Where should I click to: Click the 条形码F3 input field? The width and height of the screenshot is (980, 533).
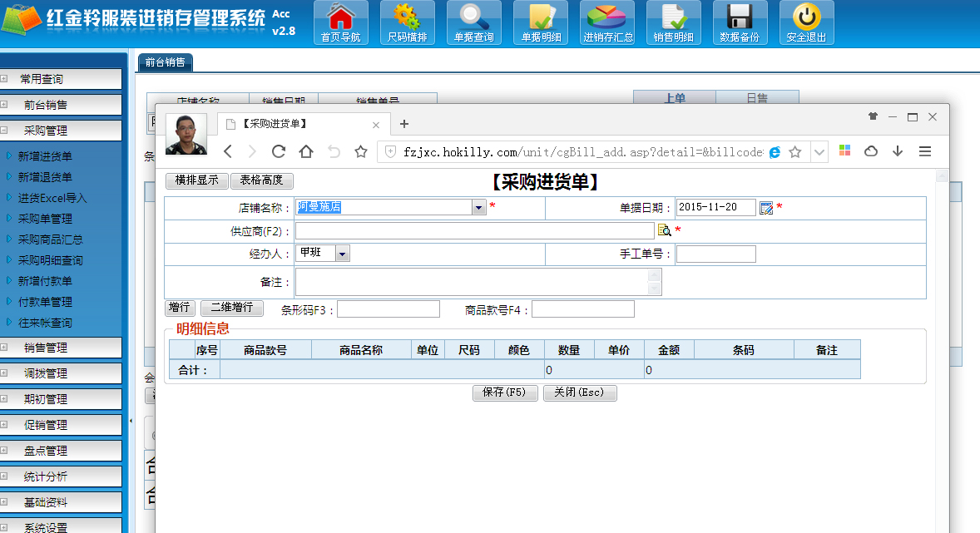point(388,310)
